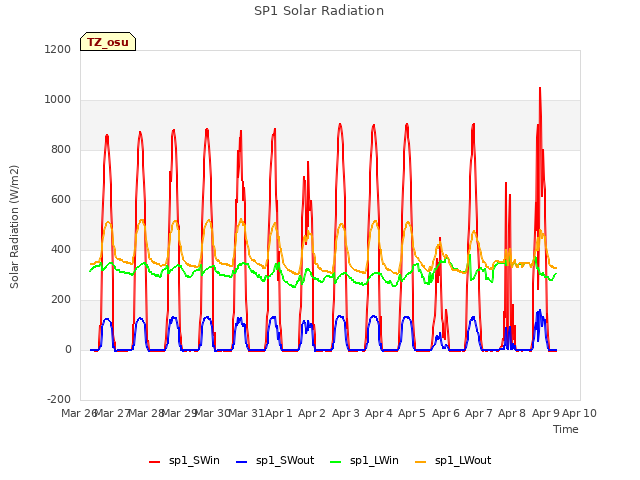Image resolution: width=640 pixels, height=480 pixels.
Task: Click the Apr 3 x-axis date label
Action: (345, 413)
